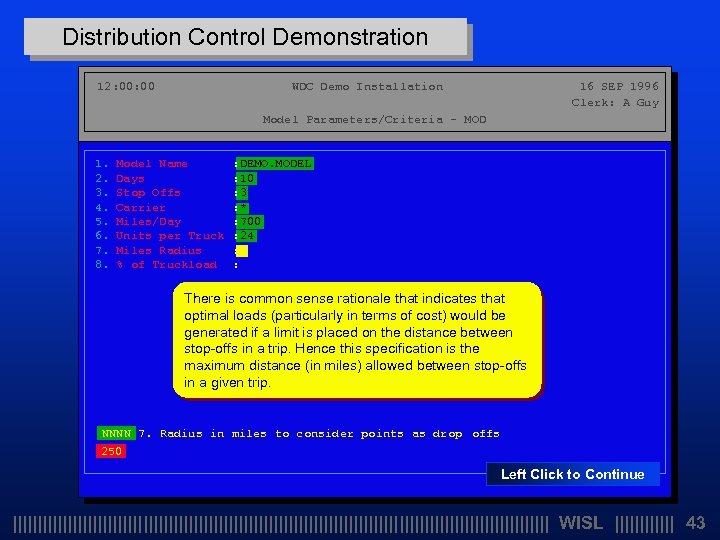Click the 12:00:00 time display
720x540 pixels.
pos(126,86)
